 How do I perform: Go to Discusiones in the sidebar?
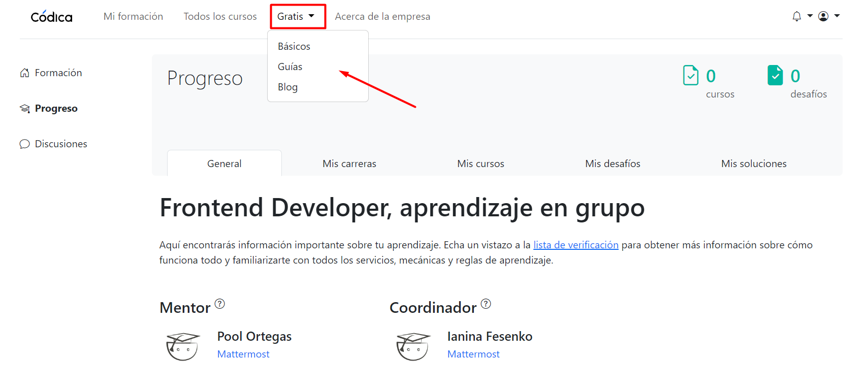[x=61, y=144]
